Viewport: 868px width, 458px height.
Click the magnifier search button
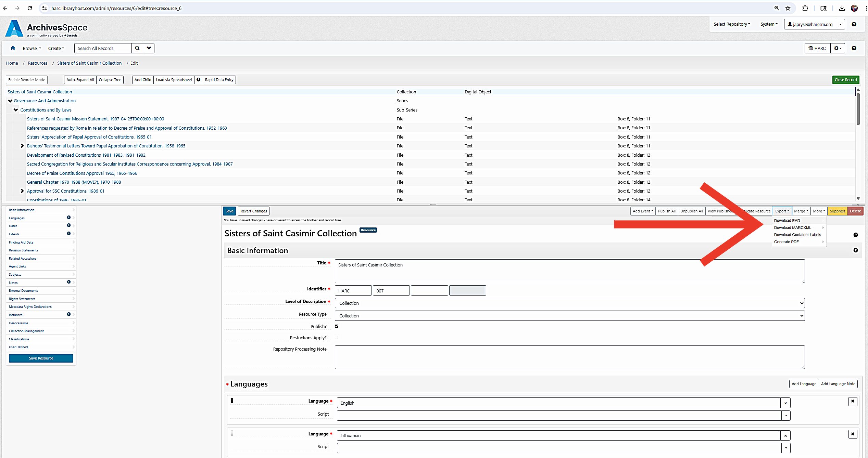[x=137, y=48]
